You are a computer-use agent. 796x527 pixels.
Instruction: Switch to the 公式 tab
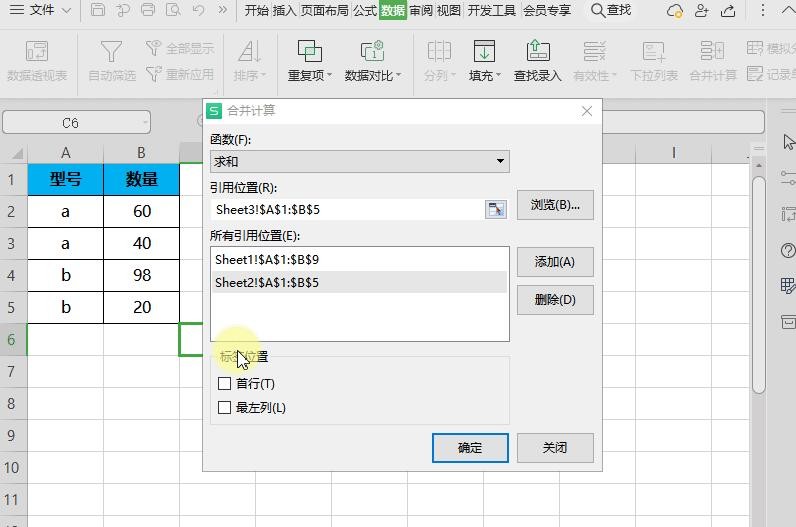[x=365, y=10]
